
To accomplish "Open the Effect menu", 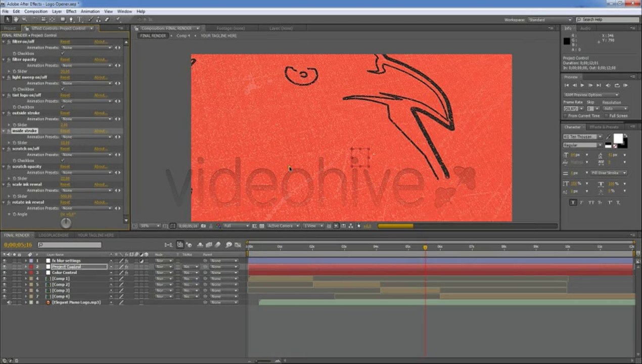I will (x=71, y=11).
